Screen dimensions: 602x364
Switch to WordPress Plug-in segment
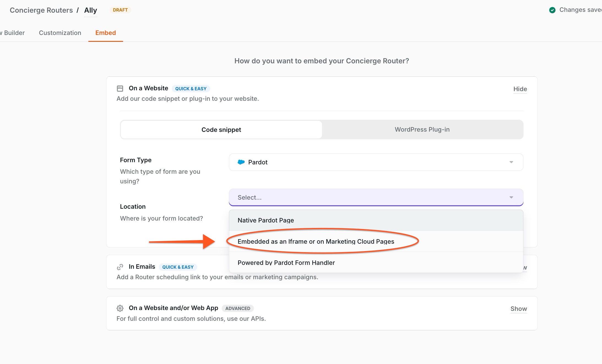tap(422, 129)
